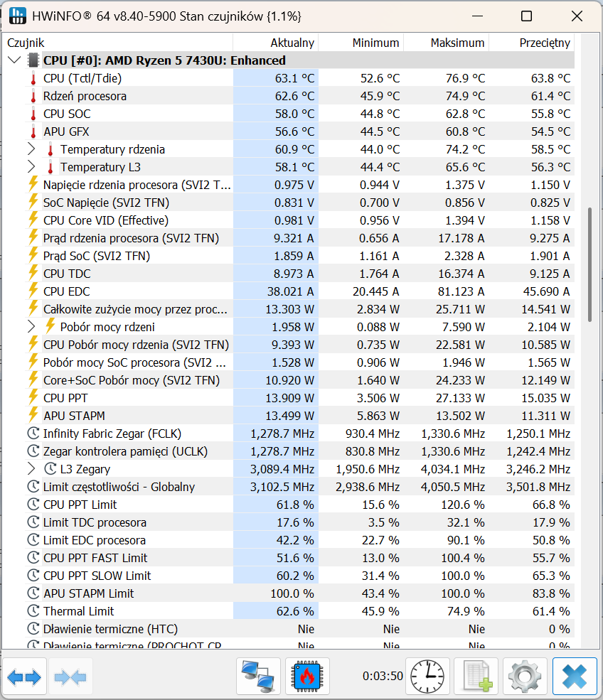Expand the Temperatury L3 row
The image size is (603, 700).
31,167
